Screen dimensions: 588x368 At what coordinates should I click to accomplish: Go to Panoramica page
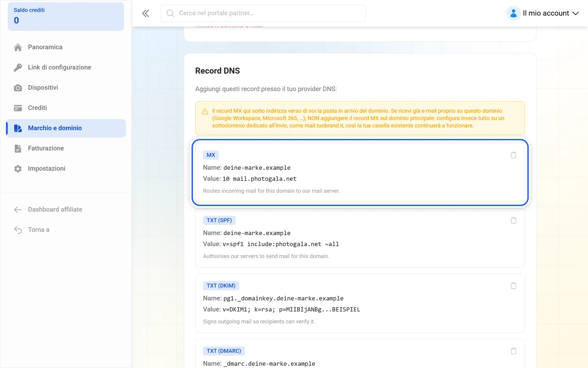tap(66, 47)
